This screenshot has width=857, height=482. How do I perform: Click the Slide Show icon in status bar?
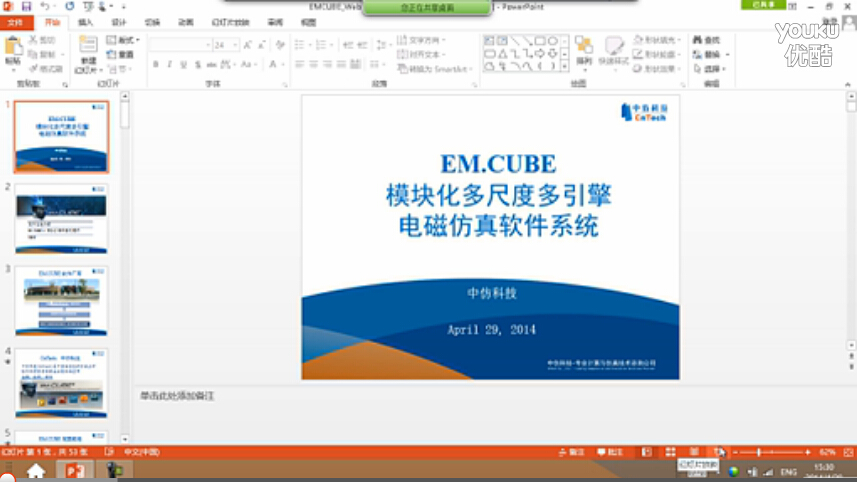pos(718,452)
